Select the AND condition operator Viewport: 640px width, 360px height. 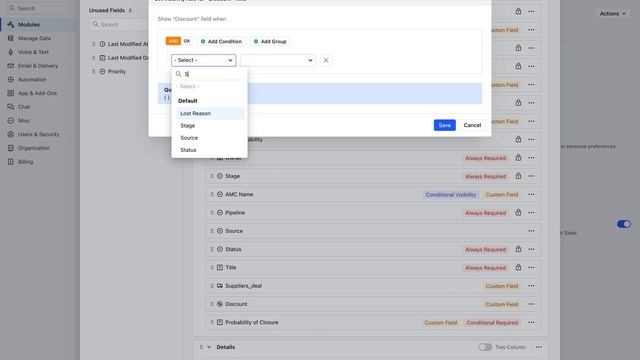point(173,41)
